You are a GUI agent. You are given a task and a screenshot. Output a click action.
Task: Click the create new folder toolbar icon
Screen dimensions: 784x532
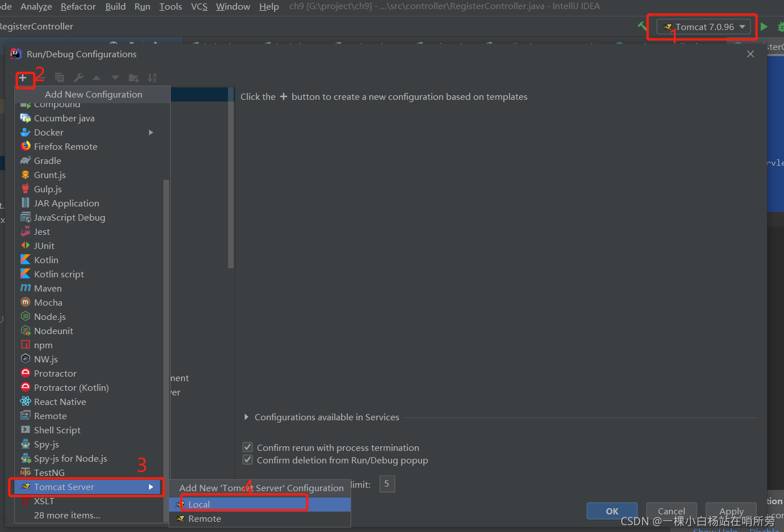[x=134, y=78]
